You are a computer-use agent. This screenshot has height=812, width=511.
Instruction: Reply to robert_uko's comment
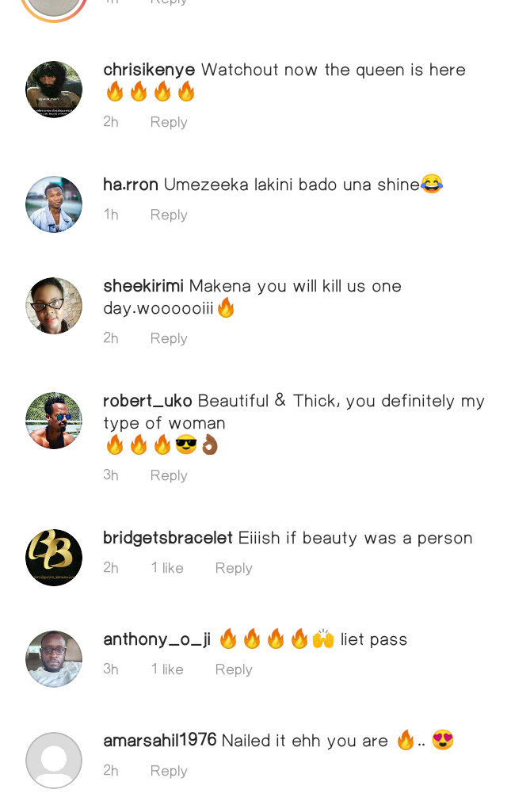169,475
